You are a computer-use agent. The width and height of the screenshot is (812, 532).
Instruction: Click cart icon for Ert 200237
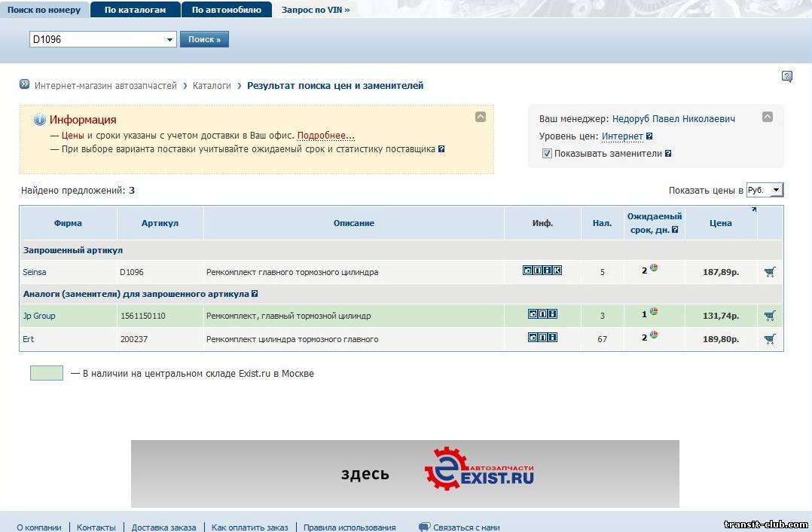(x=769, y=339)
